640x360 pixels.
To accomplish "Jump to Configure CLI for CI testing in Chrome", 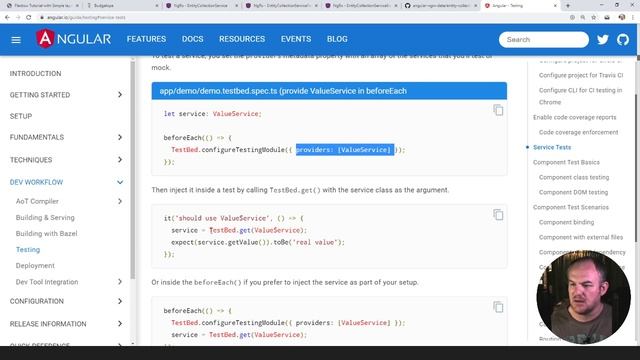I will click(580, 96).
